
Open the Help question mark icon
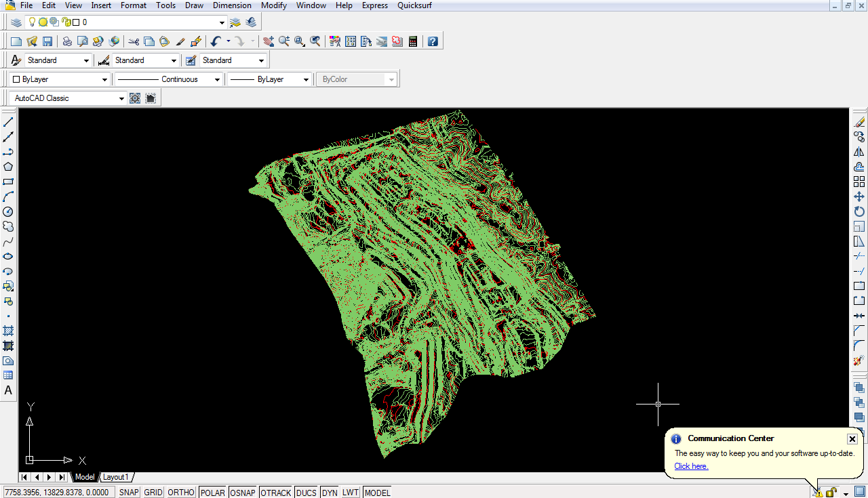point(433,41)
